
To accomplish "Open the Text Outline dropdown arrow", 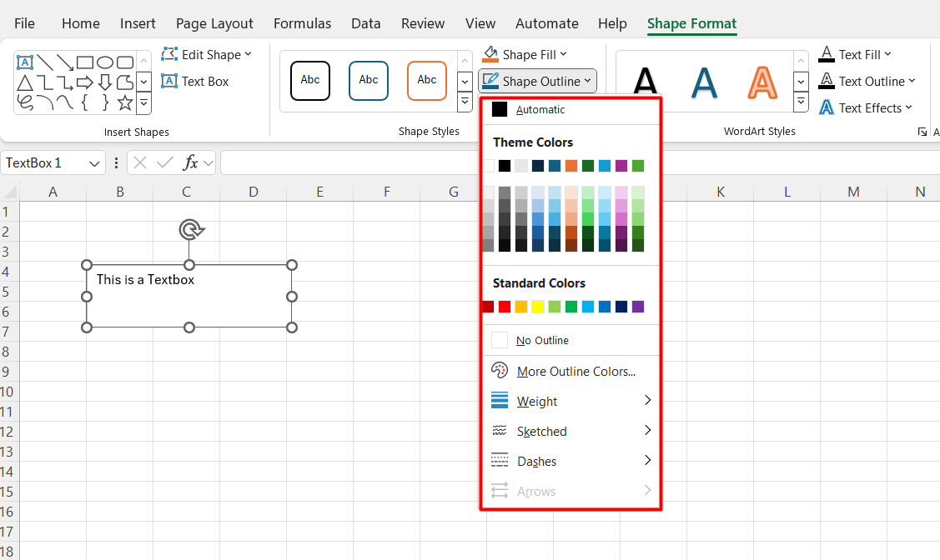I will (912, 81).
